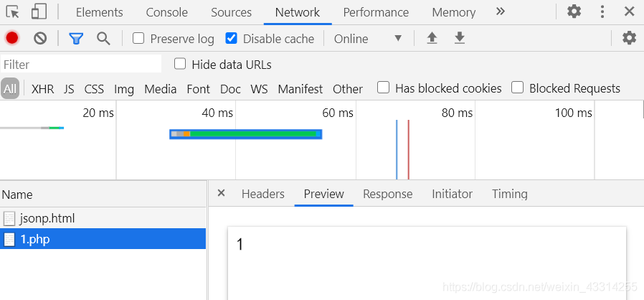Click the inspect element cursor icon
The width and height of the screenshot is (644, 300).
(x=13, y=11)
